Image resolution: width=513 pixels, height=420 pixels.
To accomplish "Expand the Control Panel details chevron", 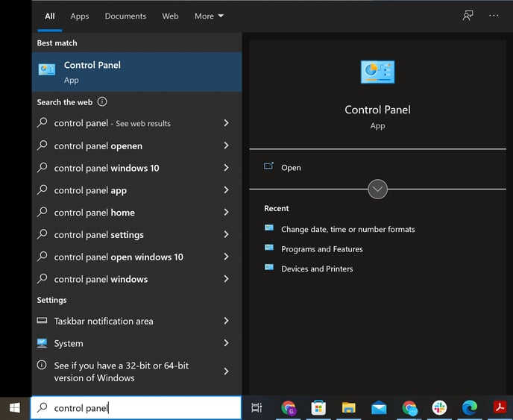I will (377, 189).
